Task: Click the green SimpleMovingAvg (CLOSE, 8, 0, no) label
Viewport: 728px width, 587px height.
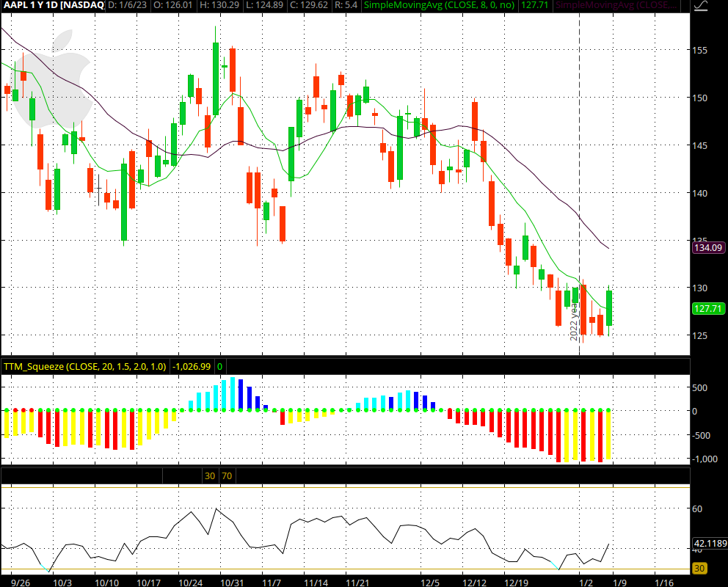Action: 439,6
